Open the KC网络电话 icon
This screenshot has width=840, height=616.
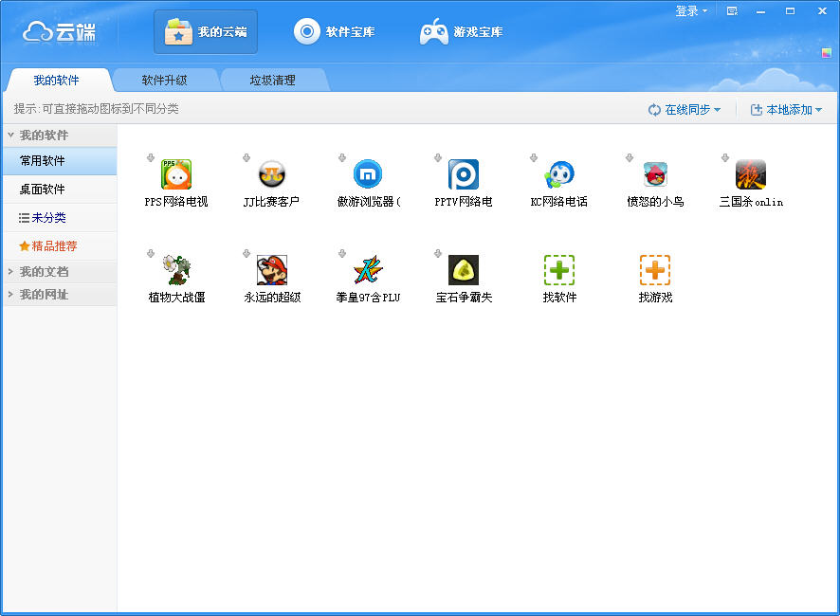point(559,175)
